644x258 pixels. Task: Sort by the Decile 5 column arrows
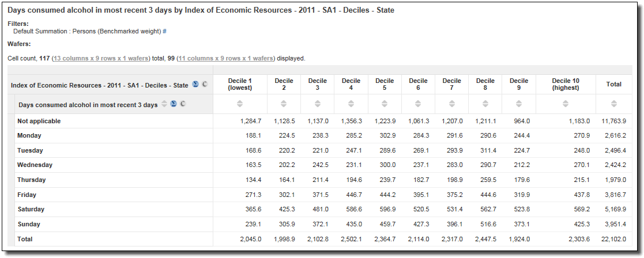tap(385, 104)
